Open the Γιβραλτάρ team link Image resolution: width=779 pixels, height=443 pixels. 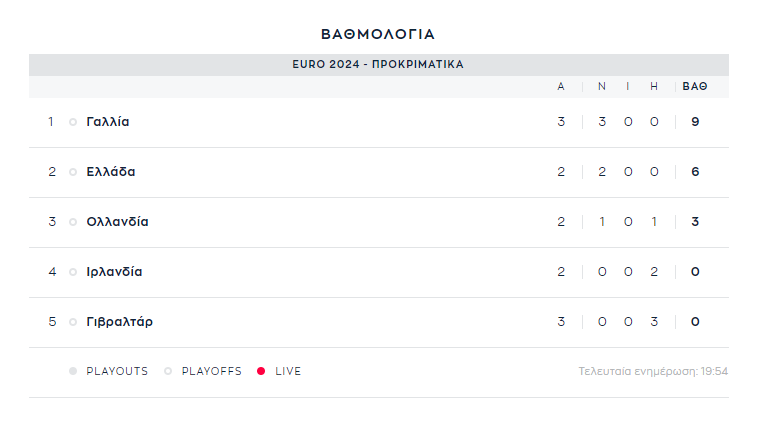click(x=120, y=322)
